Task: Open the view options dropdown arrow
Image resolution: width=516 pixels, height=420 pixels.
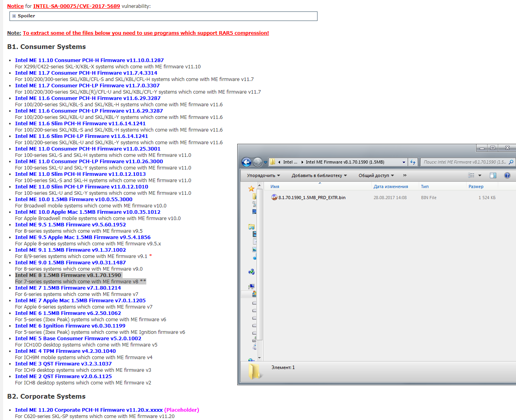Action: click(480, 175)
